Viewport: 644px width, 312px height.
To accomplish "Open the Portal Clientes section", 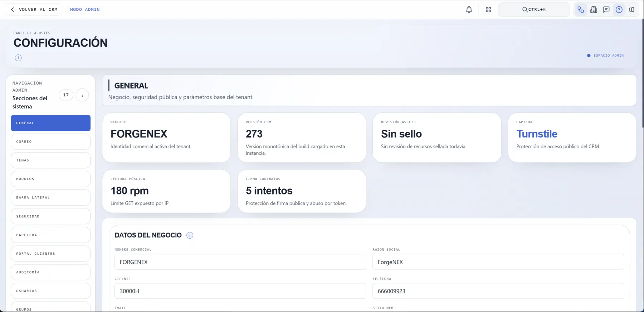I will (50, 254).
